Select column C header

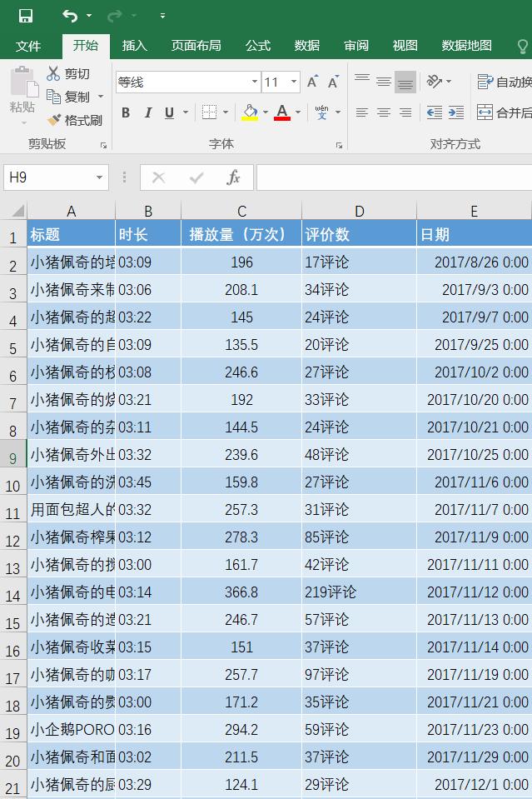(241, 211)
